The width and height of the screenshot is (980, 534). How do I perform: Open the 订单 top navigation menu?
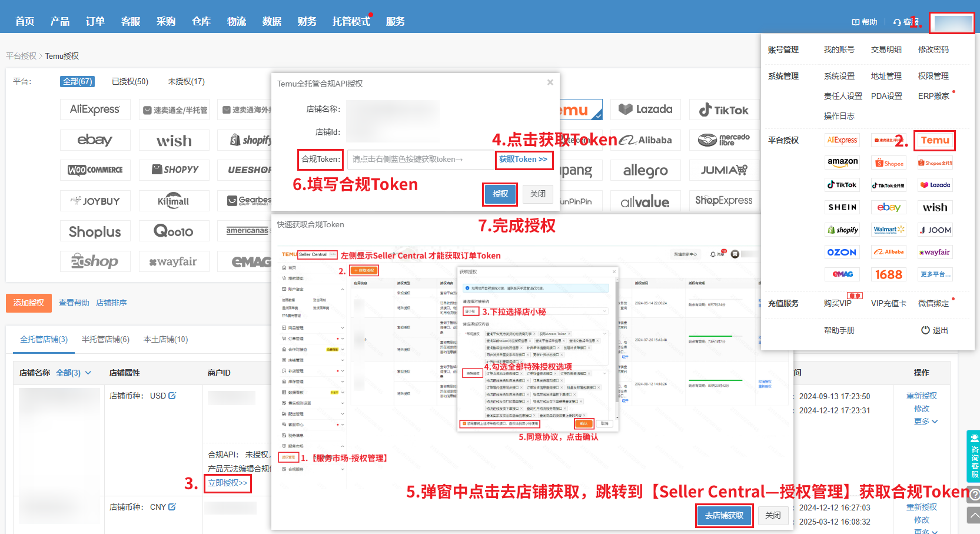point(95,22)
